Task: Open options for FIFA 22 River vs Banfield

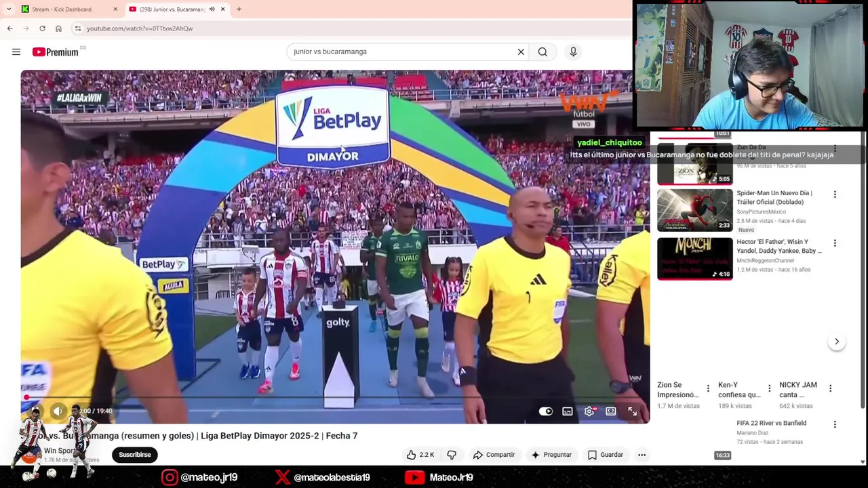Action: [x=835, y=424]
